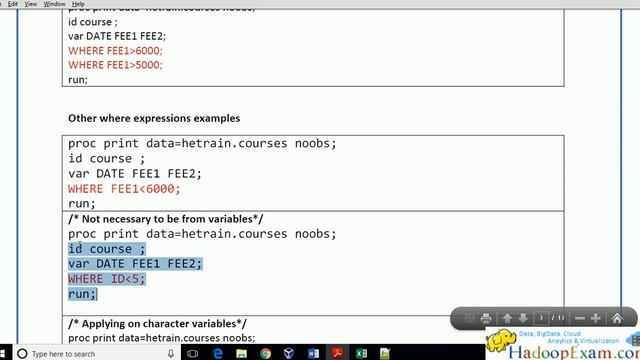Click the highlighted 'WHERE ID<5;' line

coord(107,279)
